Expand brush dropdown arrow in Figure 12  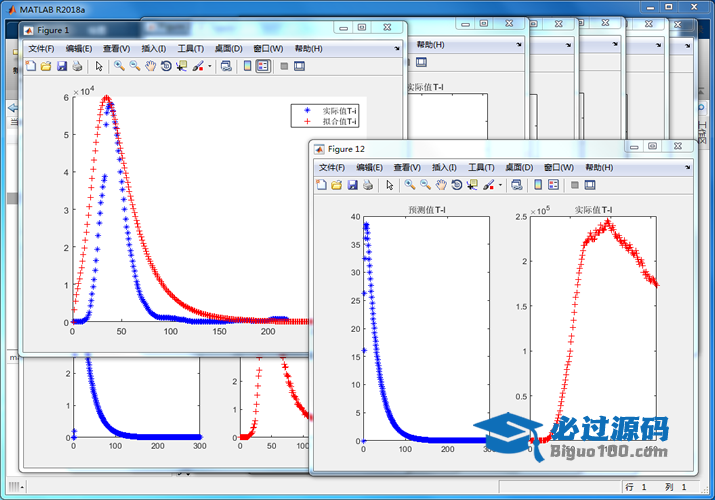(x=500, y=186)
